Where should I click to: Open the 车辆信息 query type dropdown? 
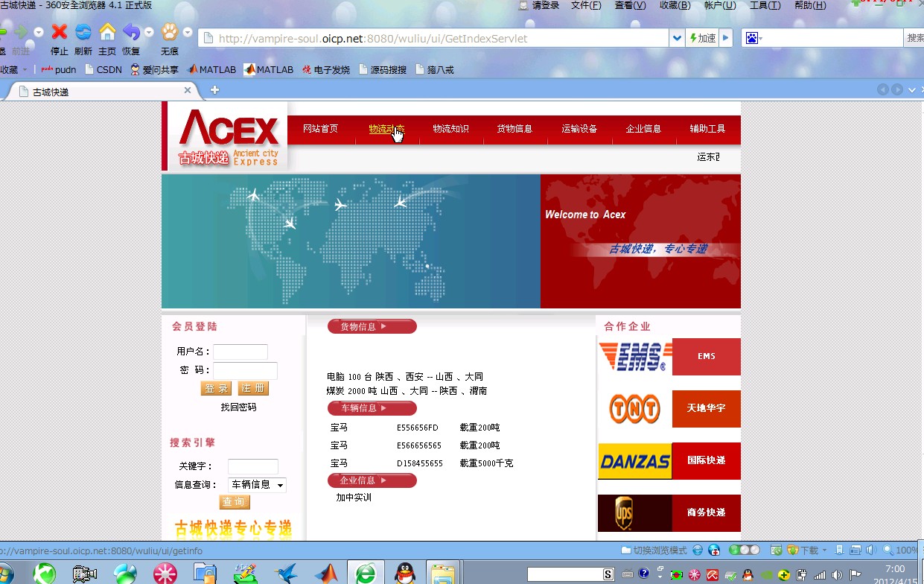coord(257,485)
